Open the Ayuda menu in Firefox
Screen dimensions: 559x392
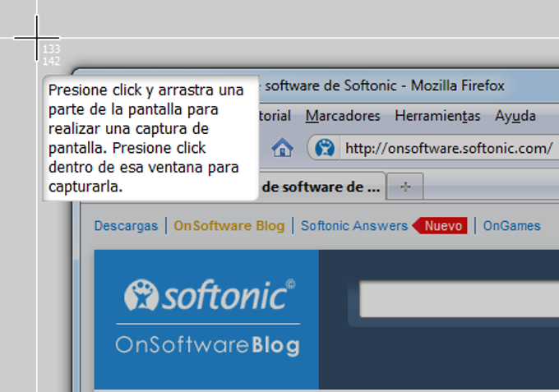[515, 117]
